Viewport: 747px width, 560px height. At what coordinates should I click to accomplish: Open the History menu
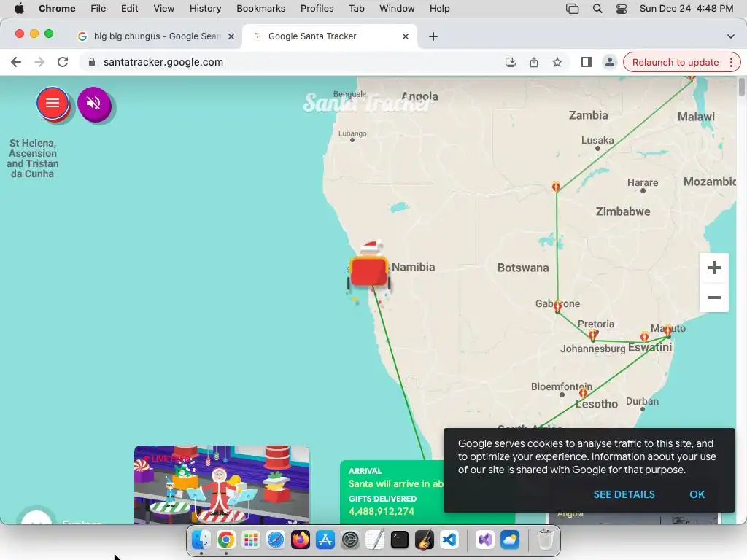205,8
